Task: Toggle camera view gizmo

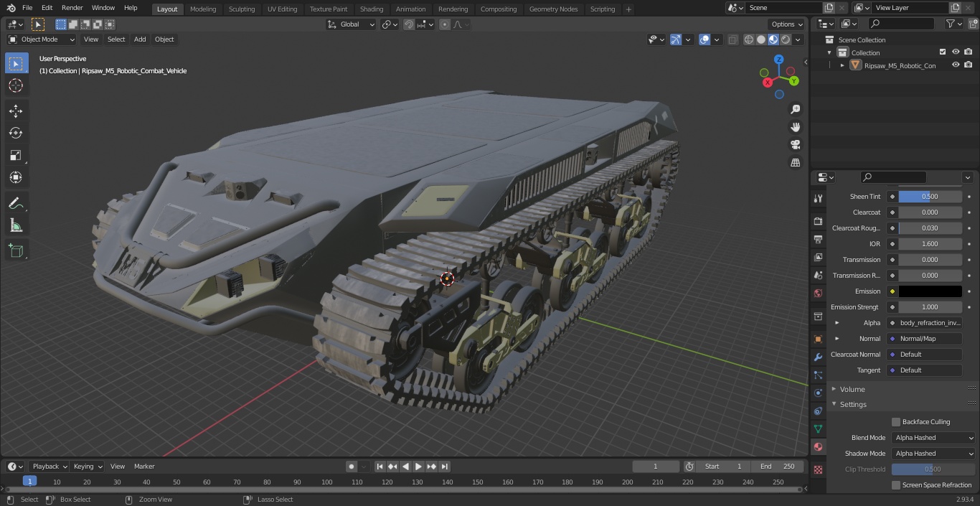Action: click(796, 145)
